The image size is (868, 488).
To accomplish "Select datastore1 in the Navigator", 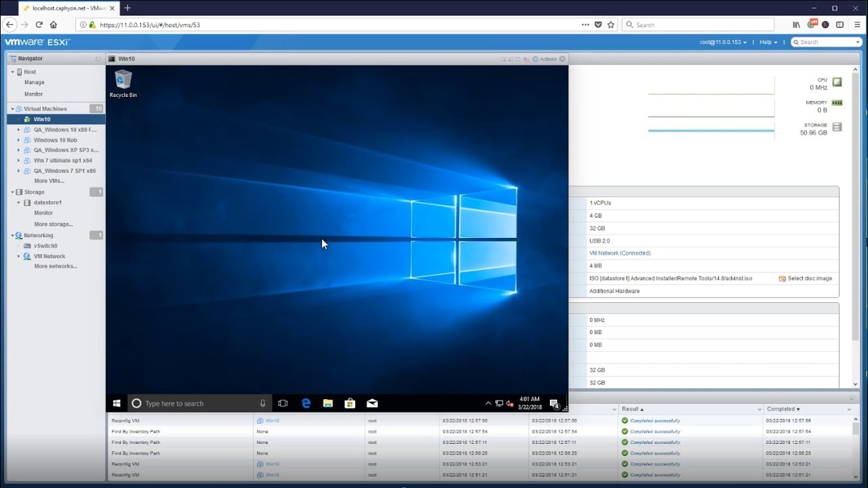I will point(47,203).
